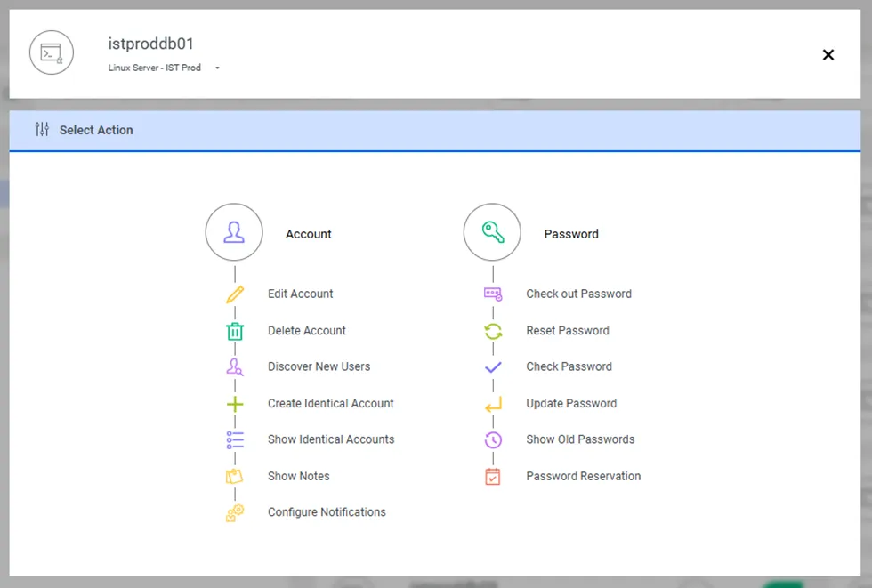The image size is (872, 588).
Task: Click the Check out Password icon
Action: [x=493, y=294]
